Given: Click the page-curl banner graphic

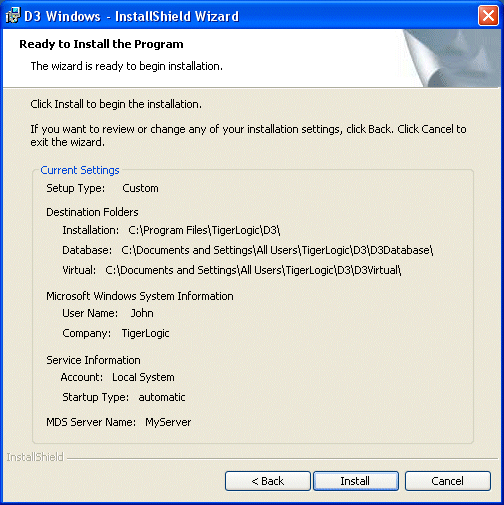Looking at the screenshot, I should (x=452, y=58).
